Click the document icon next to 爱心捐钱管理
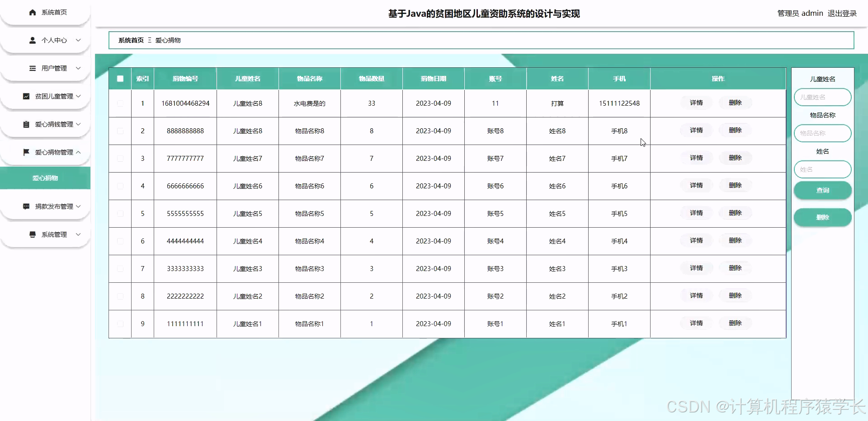The height and width of the screenshot is (421, 868). pyautogui.click(x=26, y=124)
